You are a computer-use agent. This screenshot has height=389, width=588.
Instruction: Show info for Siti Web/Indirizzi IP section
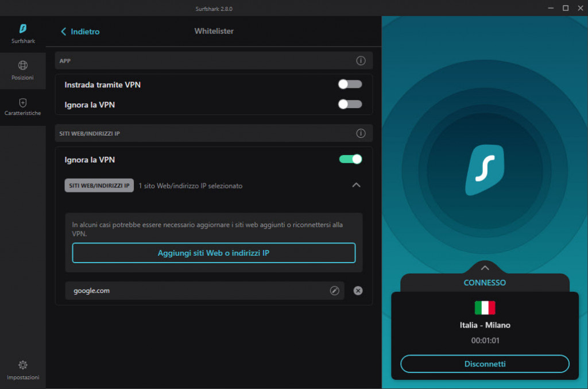(x=361, y=133)
